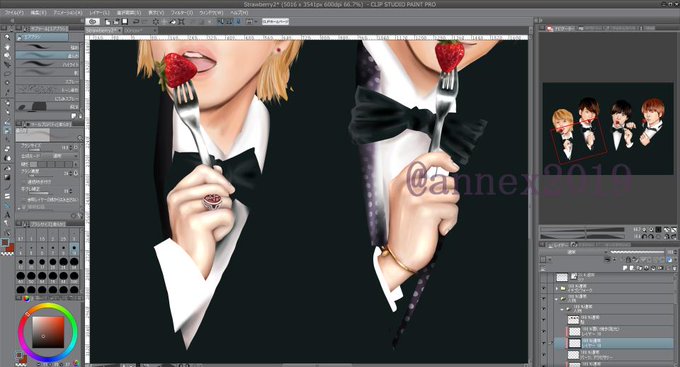This screenshot has width=680, height=367.
Task: Toggle eye icon of layer below selected layer
Action: 544,355
